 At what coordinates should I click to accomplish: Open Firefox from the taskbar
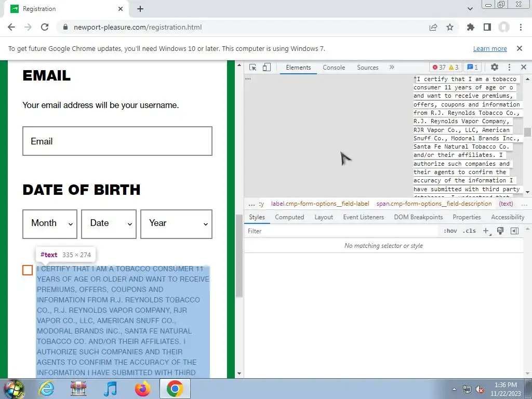point(142,389)
